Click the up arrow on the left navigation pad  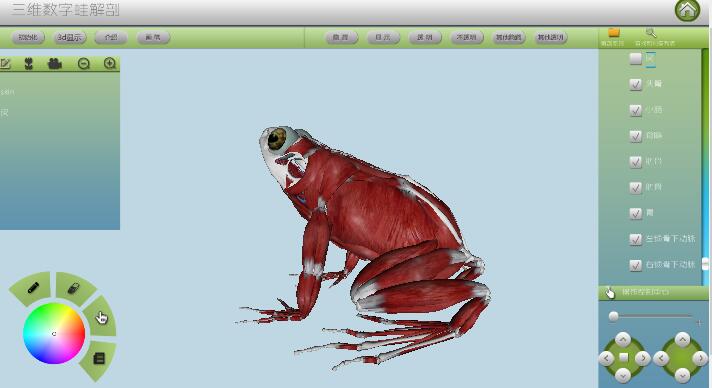pyautogui.click(x=623, y=339)
